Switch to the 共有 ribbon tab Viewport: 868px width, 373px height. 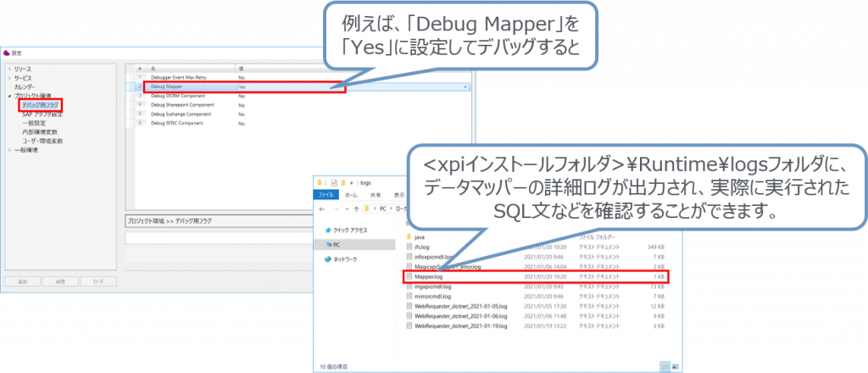377,194
